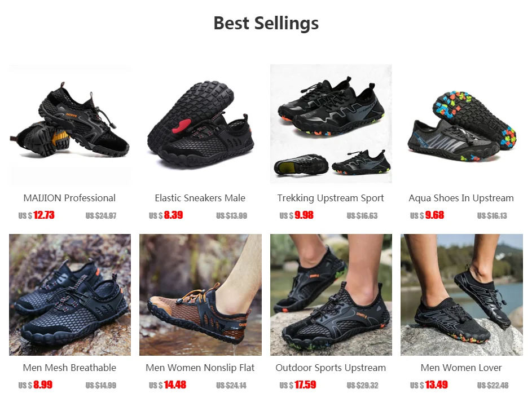Click the US $12.73 sale price
532x411 pixels.
point(36,215)
